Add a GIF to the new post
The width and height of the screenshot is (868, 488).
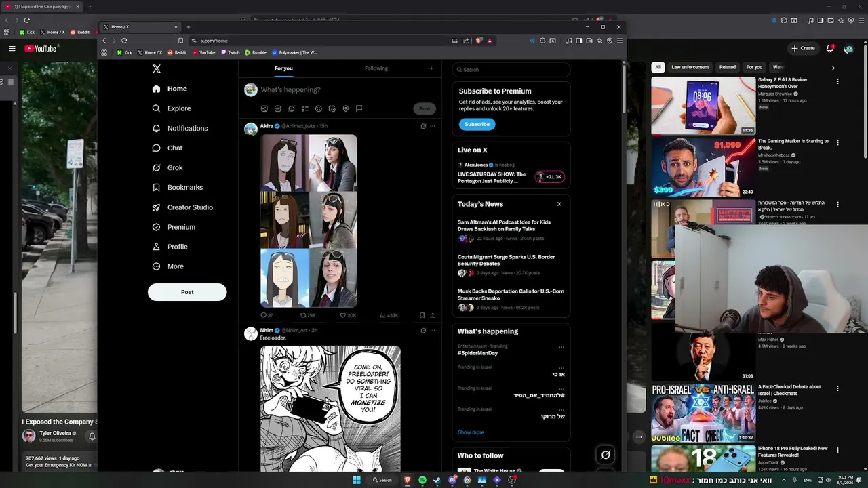(278, 108)
